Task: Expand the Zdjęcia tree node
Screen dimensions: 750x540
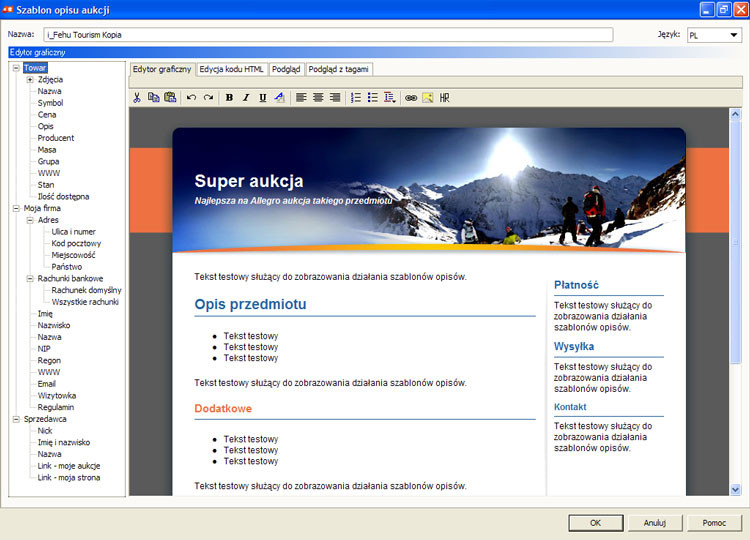Action: 30,79
